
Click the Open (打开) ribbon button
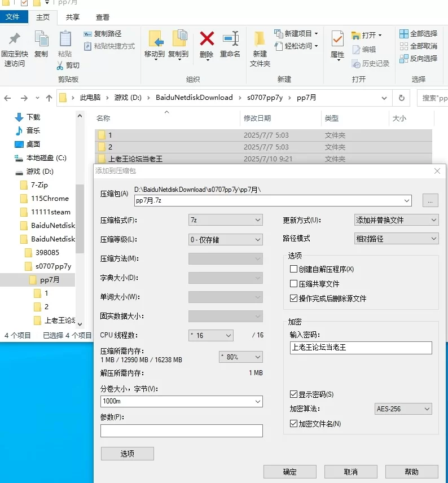point(366,35)
